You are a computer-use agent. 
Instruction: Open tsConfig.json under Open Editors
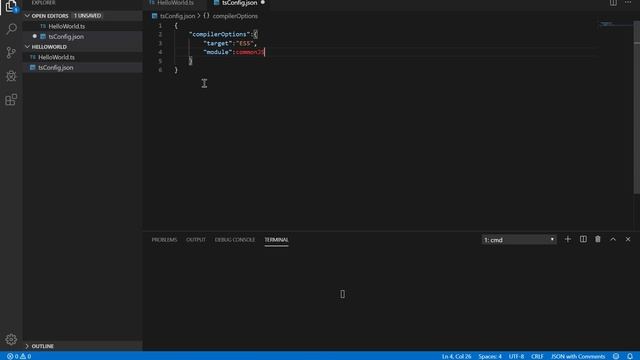coord(66,37)
